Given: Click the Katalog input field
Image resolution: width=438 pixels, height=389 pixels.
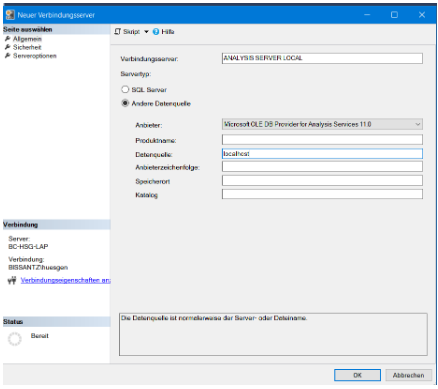Looking at the screenshot, I should 322,194.
